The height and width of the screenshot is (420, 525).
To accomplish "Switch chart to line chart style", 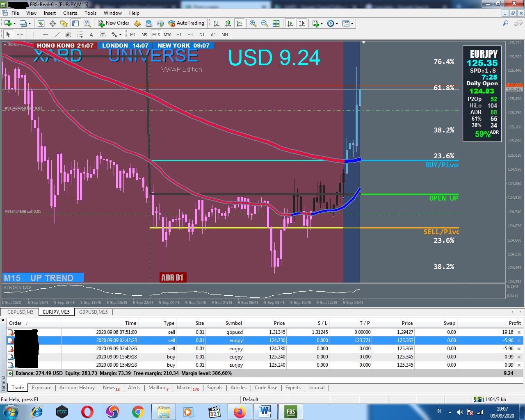I will (x=240, y=23).
